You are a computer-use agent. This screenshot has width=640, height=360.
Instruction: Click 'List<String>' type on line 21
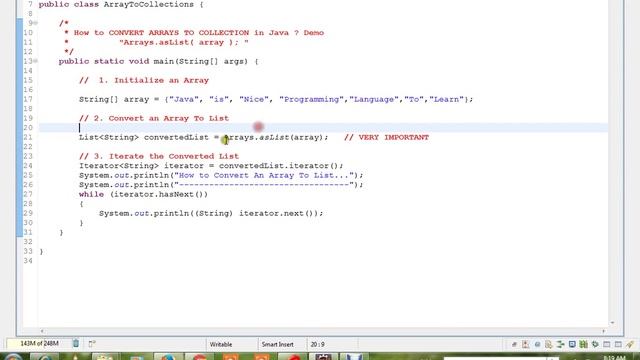[109, 138]
